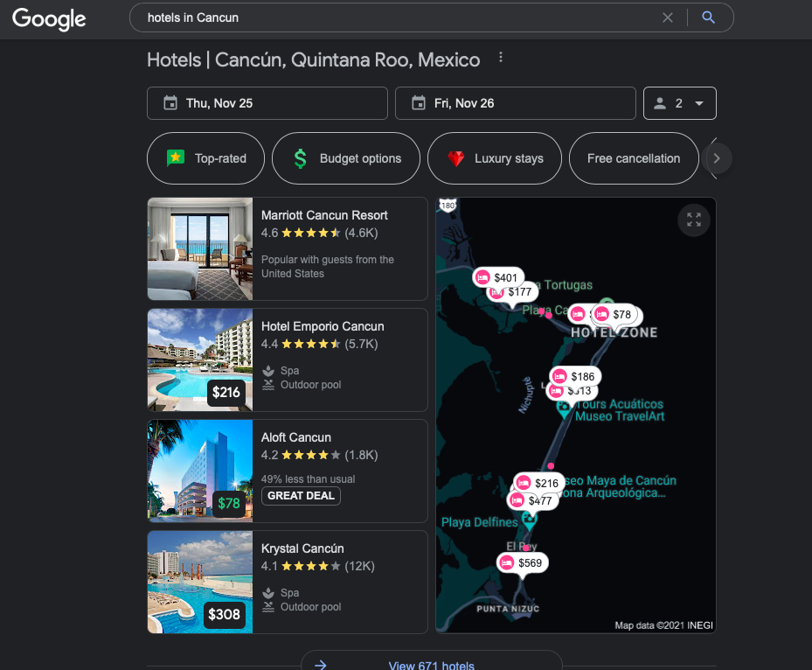This screenshot has height=670, width=812.
Task: Click Hotel Emporio's 4.4 star rating (5.7K)
Action: tap(320, 344)
